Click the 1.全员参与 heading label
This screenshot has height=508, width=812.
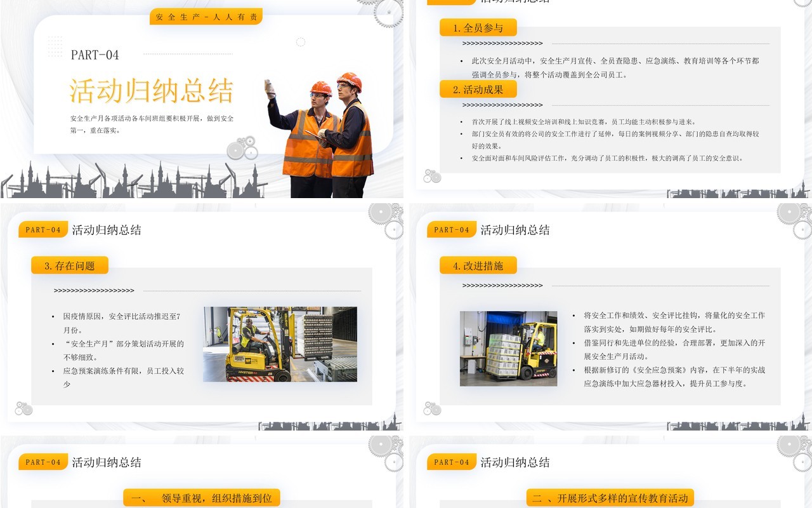[478, 28]
